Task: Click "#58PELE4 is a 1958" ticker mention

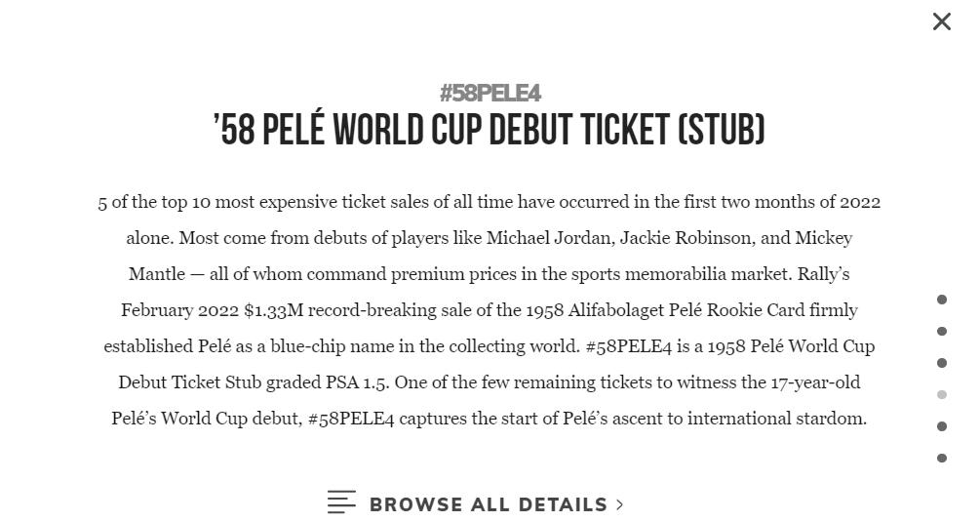Action: [628, 346]
